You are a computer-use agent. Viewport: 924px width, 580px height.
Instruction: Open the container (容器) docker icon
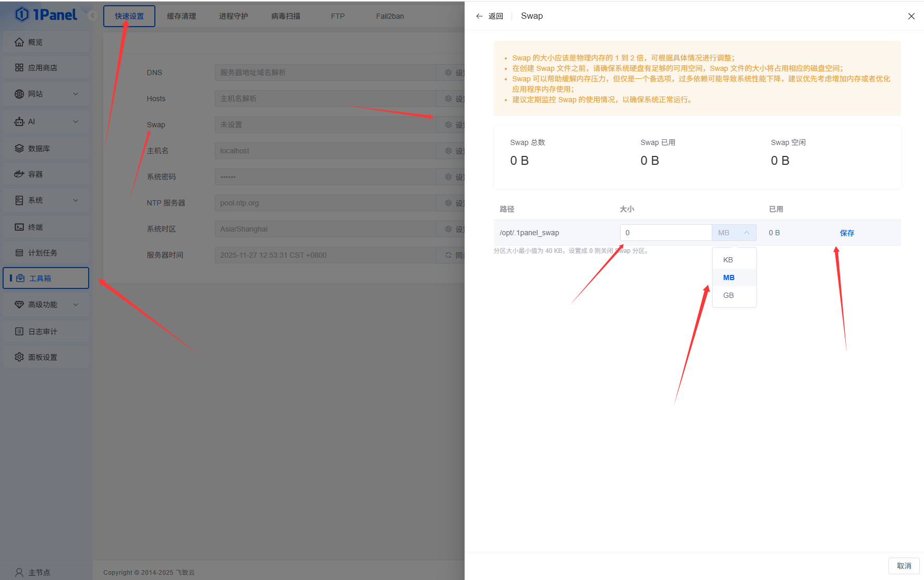tap(19, 174)
